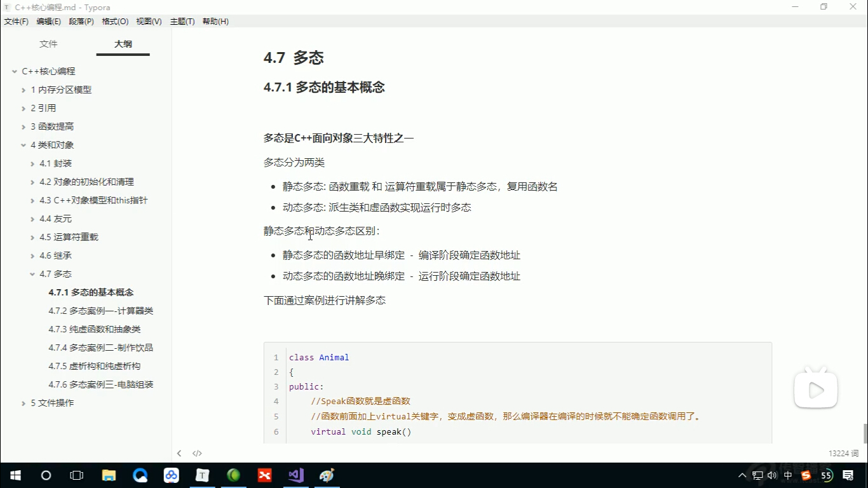
Task: Show hidden tray icons with the caret
Action: [742, 475]
